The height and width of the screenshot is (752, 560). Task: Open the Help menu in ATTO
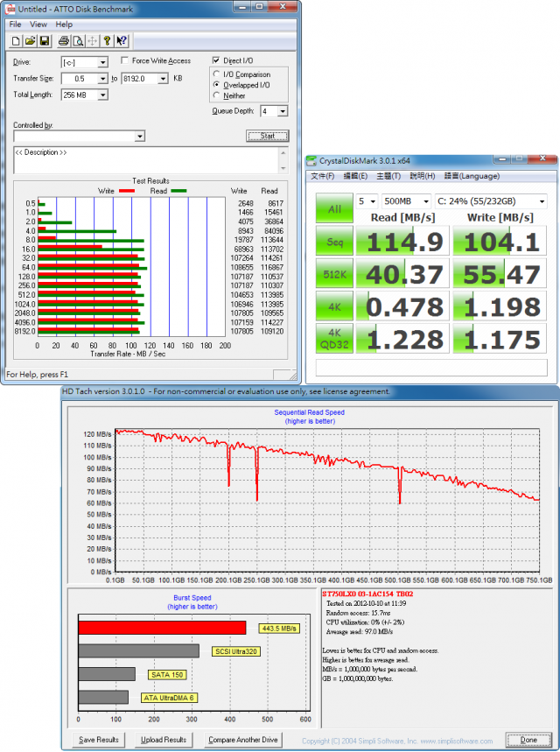[x=64, y=25]
